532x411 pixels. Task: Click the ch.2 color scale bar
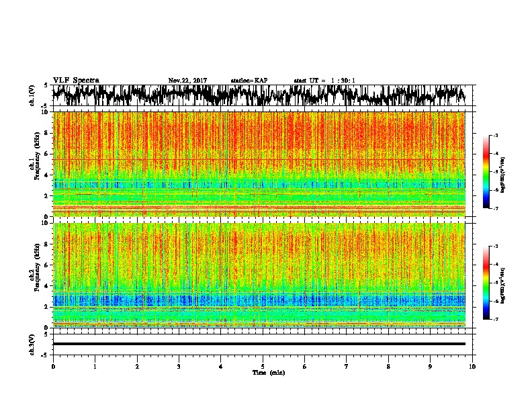pos(486,283)
